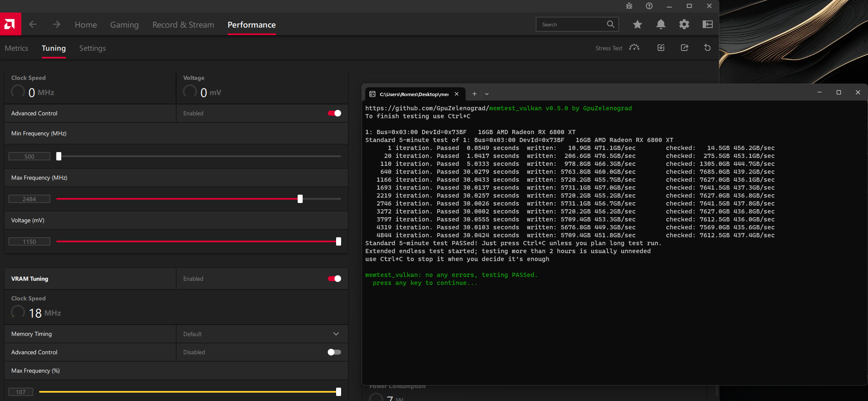Click the reset tuning icon
Screen dimensions: 868x401
(x=707, y=48)
